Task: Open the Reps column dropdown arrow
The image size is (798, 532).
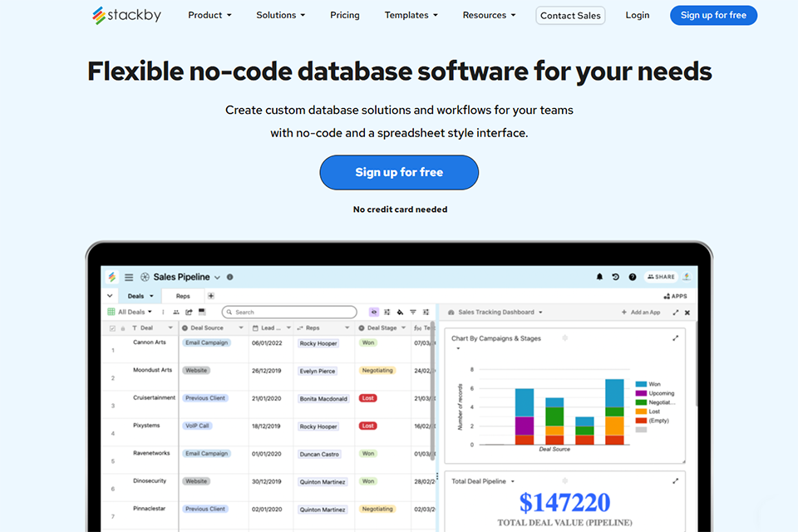Action: tap(347, 328)
